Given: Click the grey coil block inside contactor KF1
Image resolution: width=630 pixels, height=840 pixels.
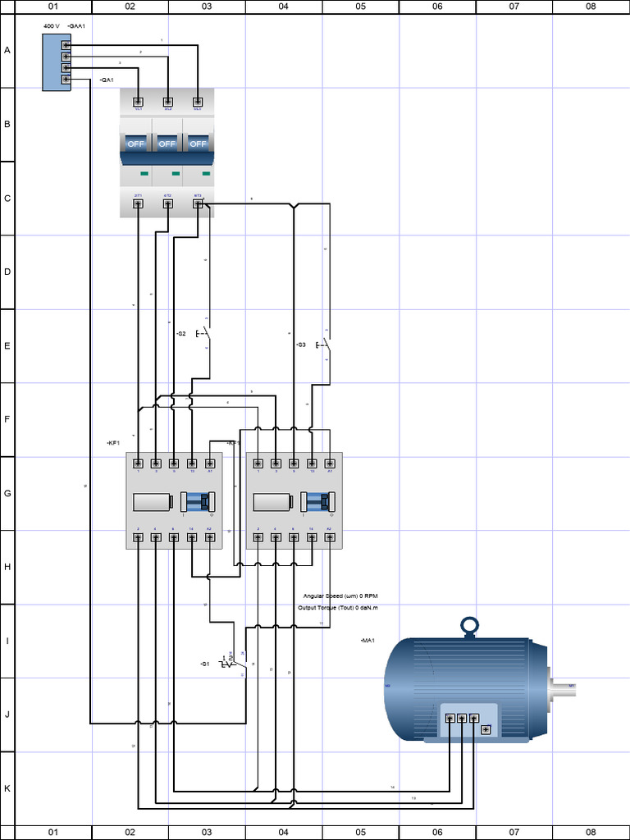Looking at the screenshot, I should [153, 502].
